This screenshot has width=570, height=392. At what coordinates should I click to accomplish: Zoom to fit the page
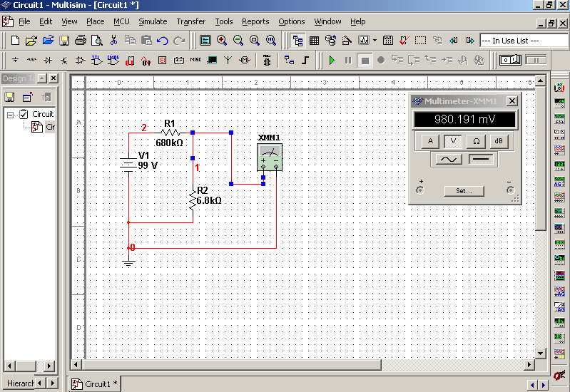(271, 41)
